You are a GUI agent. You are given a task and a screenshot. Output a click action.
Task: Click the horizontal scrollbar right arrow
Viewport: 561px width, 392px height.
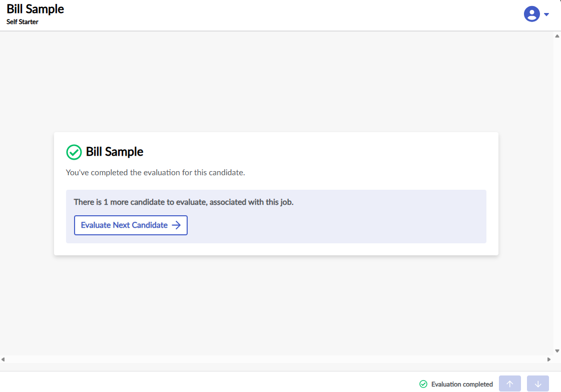point(549,359)
